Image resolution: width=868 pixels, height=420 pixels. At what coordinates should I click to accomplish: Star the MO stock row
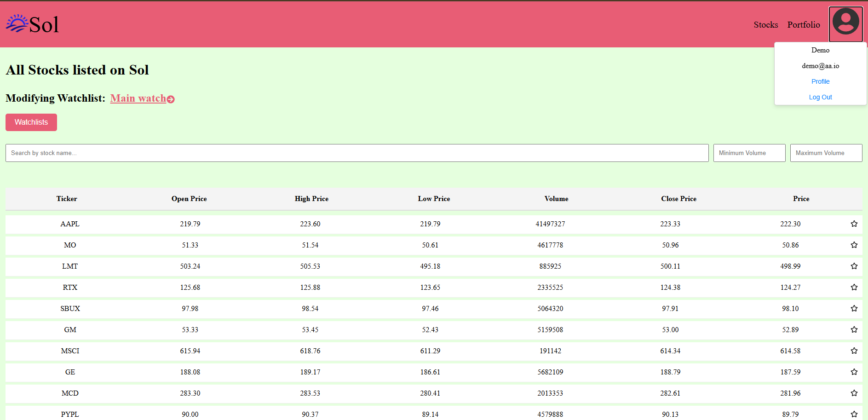click(x=854, y=245)
